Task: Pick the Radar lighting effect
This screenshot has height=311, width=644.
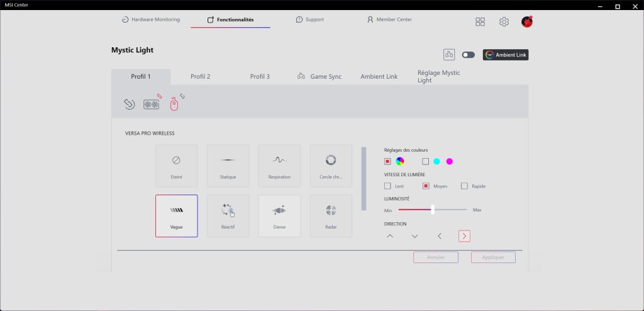Action: pos(331,215)
